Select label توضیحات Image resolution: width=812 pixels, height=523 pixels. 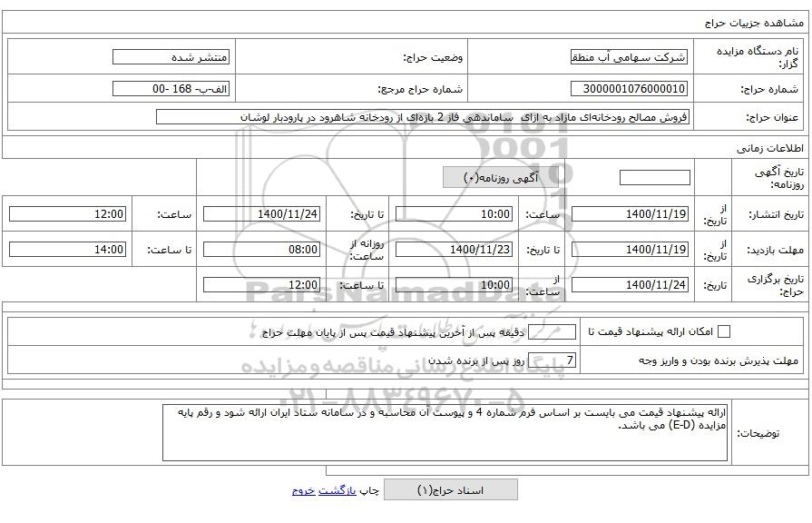coord(758,433)
